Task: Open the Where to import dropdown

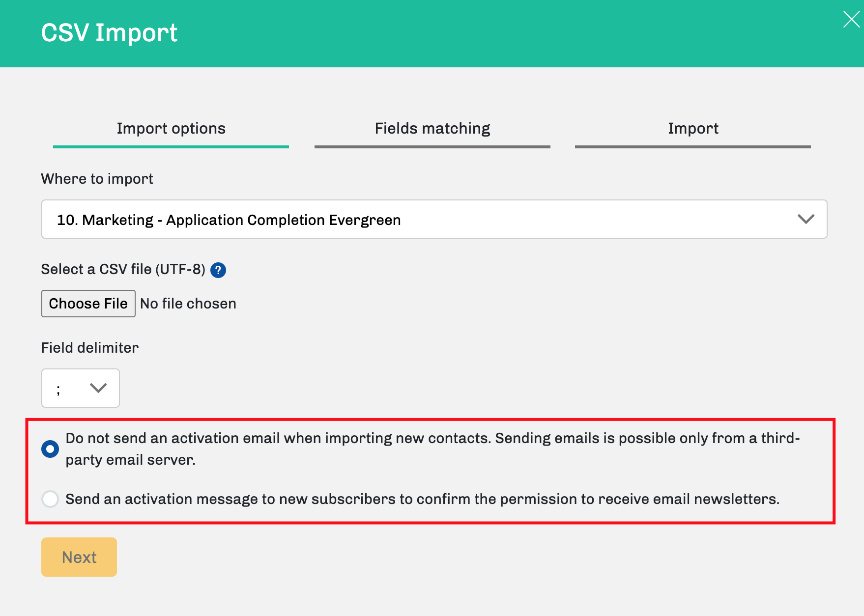Action: coord(434,219)
